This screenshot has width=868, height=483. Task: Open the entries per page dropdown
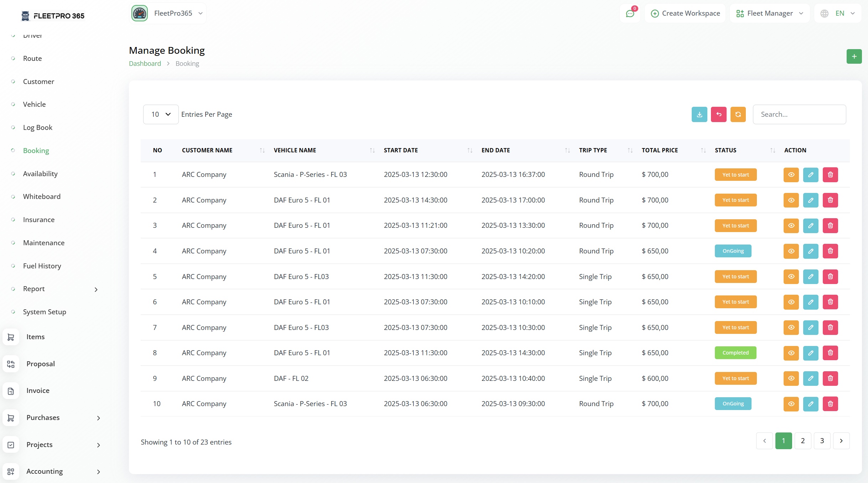click(x=161, y=114)
